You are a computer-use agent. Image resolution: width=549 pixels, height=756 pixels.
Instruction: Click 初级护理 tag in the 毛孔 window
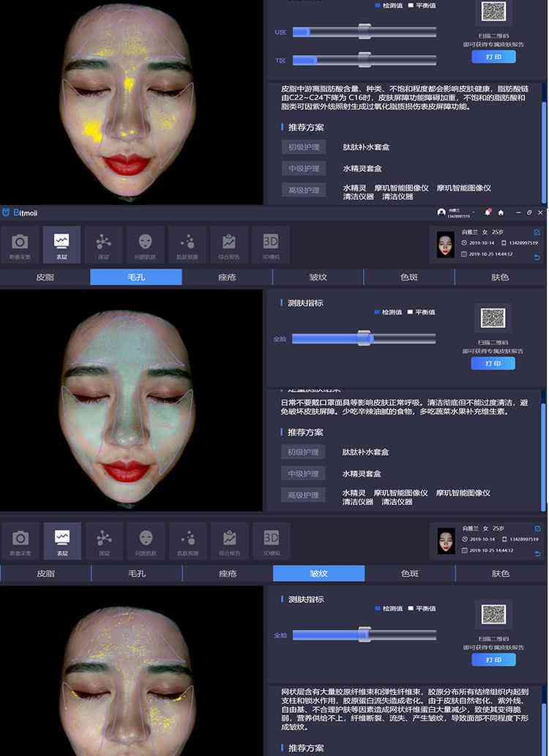coord(304,452)
